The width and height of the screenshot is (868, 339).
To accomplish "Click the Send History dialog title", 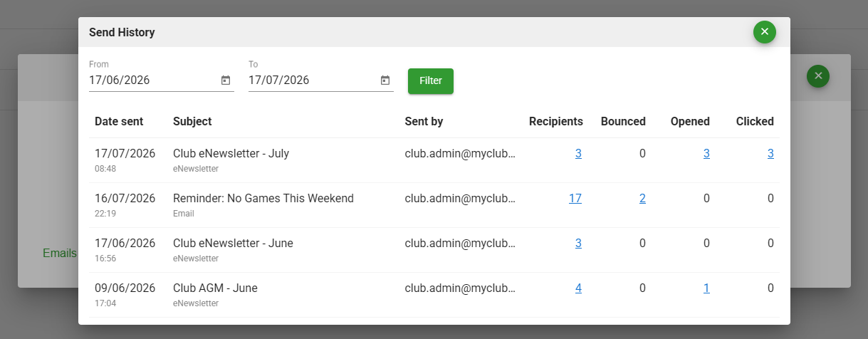I will (122, 32).
